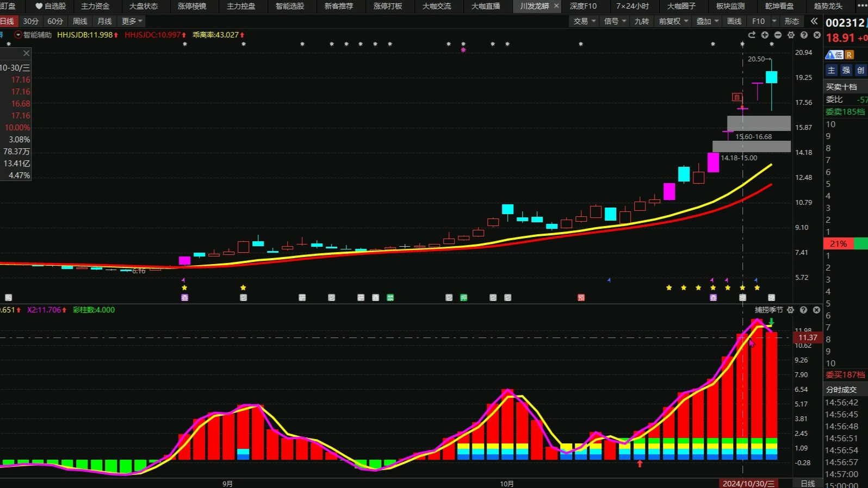Zoom out the K-line chart with minus icon
The image size is (868, 488).
778,35
